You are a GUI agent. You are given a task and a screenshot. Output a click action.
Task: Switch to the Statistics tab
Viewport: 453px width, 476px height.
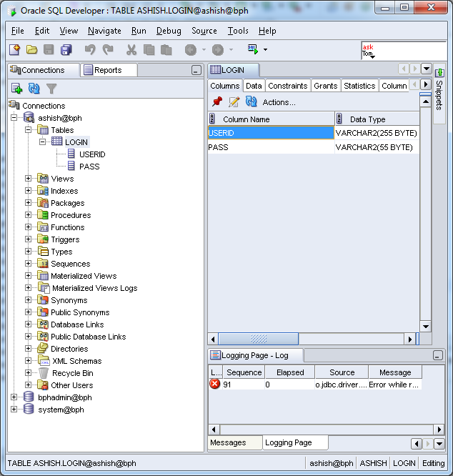(359, 86)
